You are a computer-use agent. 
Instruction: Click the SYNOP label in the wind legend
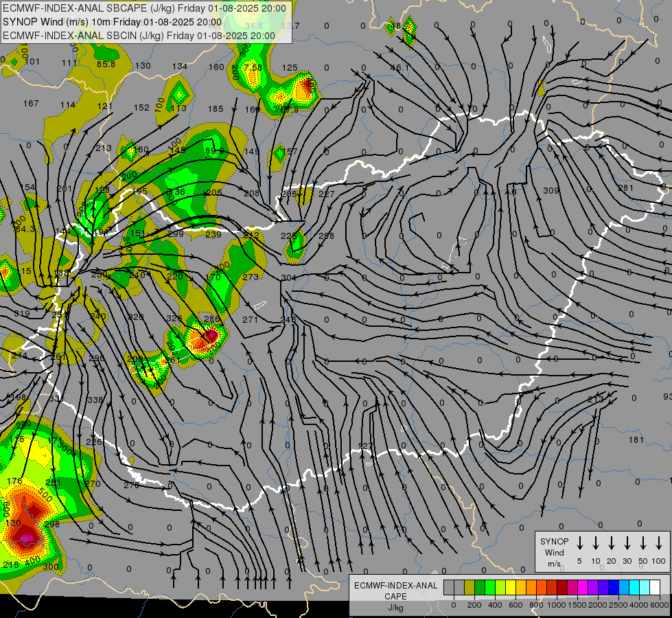pyautogui.click(x=554, y=542)
